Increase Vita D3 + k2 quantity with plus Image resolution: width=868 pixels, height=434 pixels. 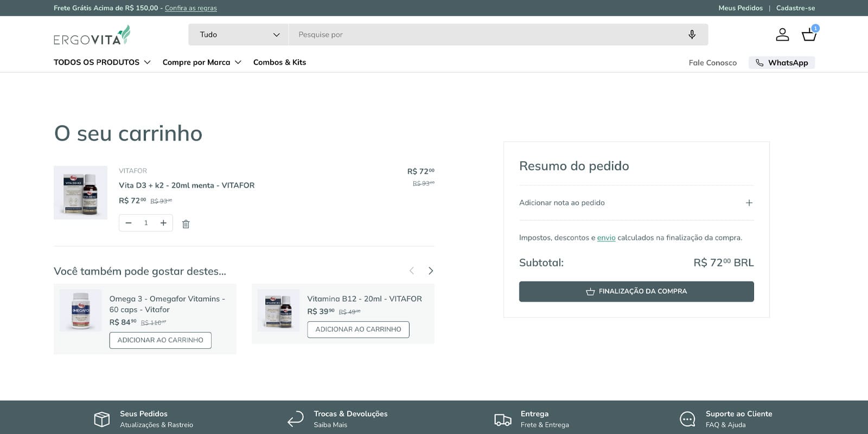point(163,223)
